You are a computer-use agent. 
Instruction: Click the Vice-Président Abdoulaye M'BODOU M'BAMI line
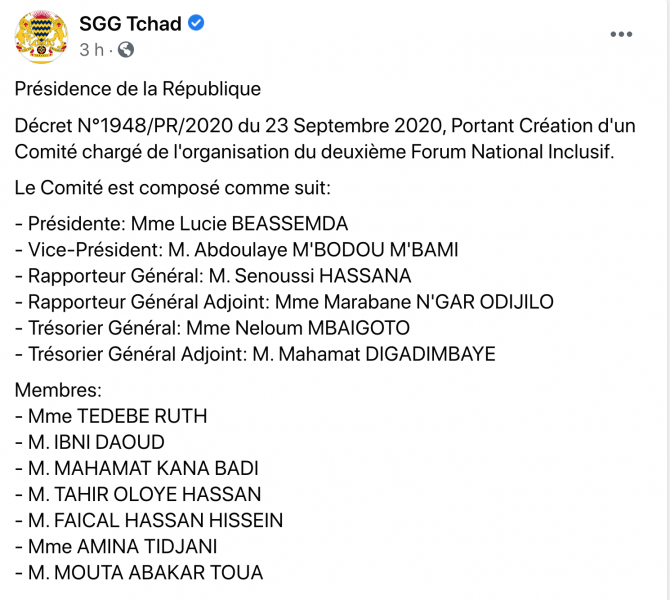pyautogui.click(x=236, y=249)
